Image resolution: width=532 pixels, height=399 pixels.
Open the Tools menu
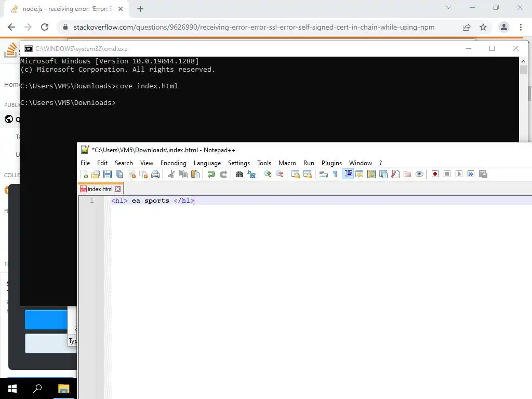pyautogui.click(x=264, y=163)
